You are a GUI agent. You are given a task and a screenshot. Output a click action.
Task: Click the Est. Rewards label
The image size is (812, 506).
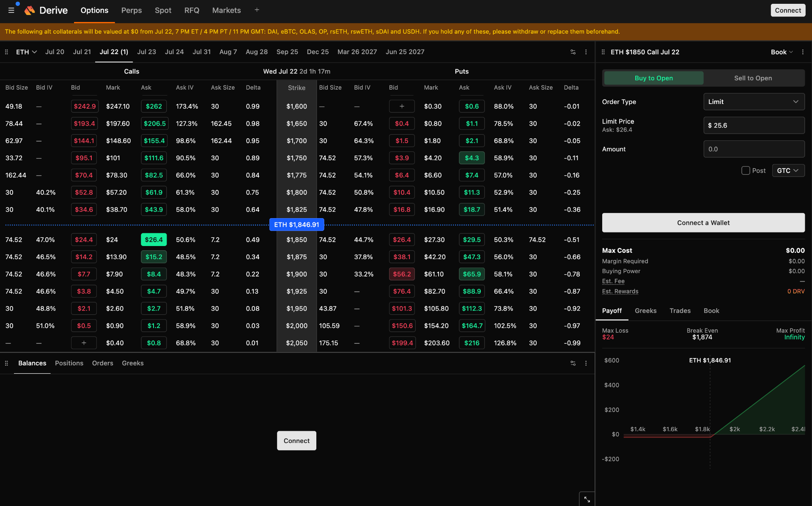(x=620, y=291)
